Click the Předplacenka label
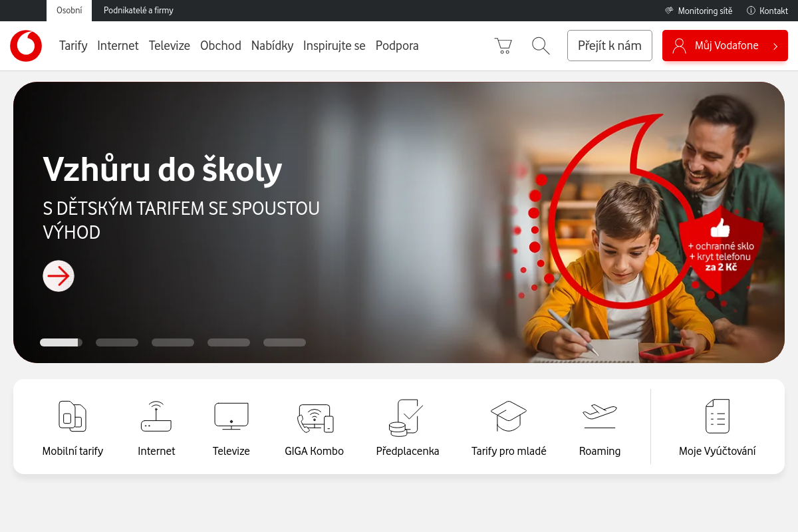Image resolution: width=798 pixels, height=532 pixels. point(408,451)
